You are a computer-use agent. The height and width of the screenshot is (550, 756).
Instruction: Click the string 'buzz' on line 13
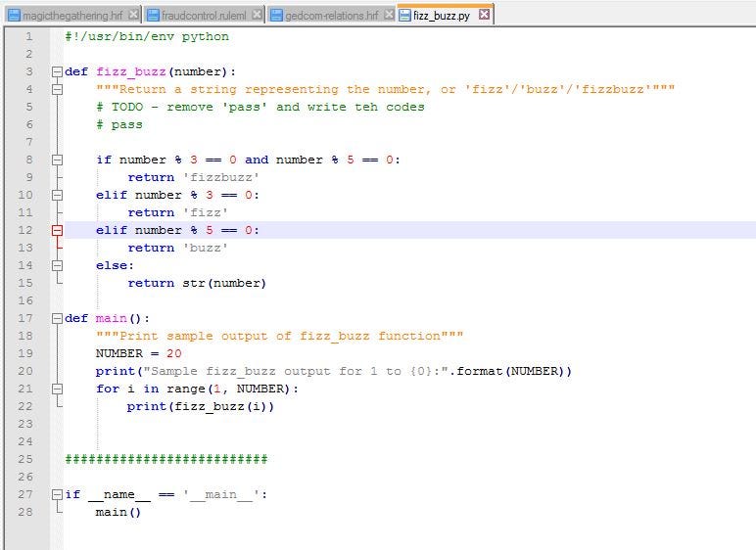(205, 248)
